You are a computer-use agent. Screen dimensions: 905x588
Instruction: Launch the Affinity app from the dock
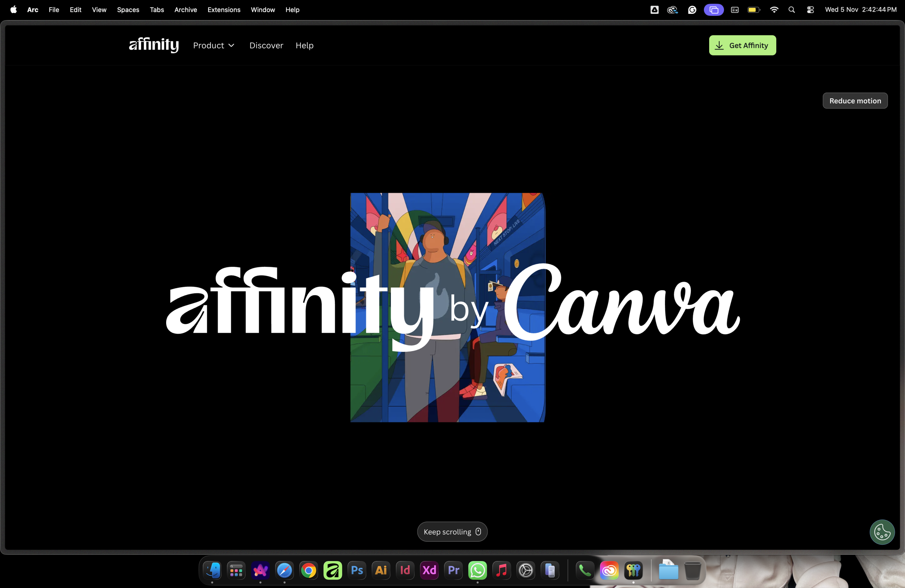click(x=333, y=570)
